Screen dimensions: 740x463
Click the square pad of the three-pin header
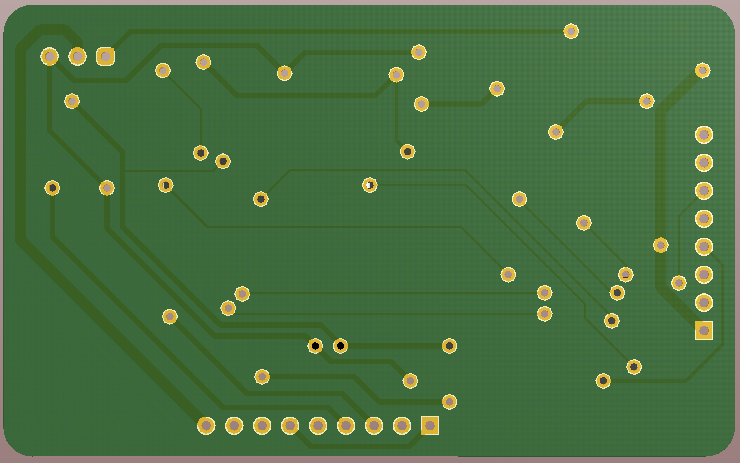pyautogui.click(x=105, y=57)
